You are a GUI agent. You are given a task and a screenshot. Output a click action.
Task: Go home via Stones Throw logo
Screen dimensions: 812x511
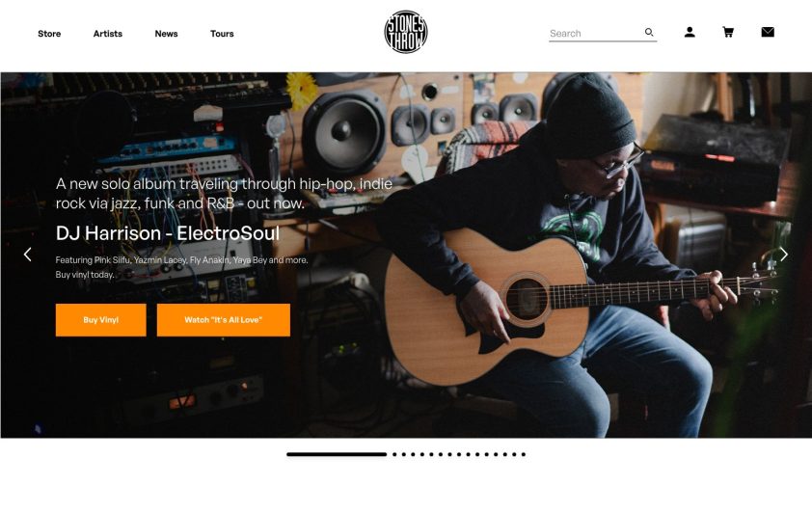point(405,32)
